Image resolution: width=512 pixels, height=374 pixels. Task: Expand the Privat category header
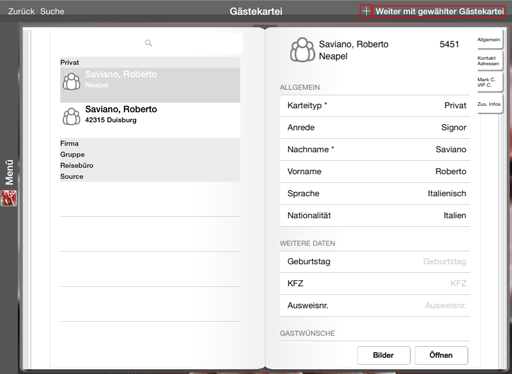150,62
